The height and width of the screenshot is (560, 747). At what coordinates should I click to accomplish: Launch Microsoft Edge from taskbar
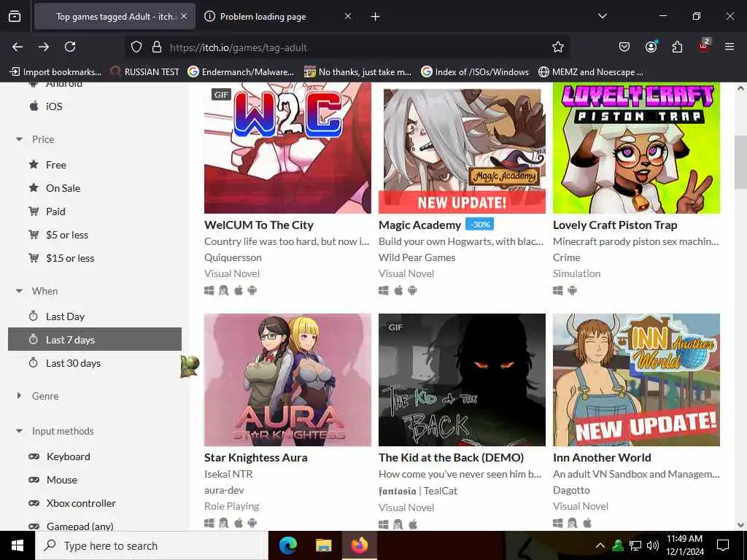pos(288,545)
